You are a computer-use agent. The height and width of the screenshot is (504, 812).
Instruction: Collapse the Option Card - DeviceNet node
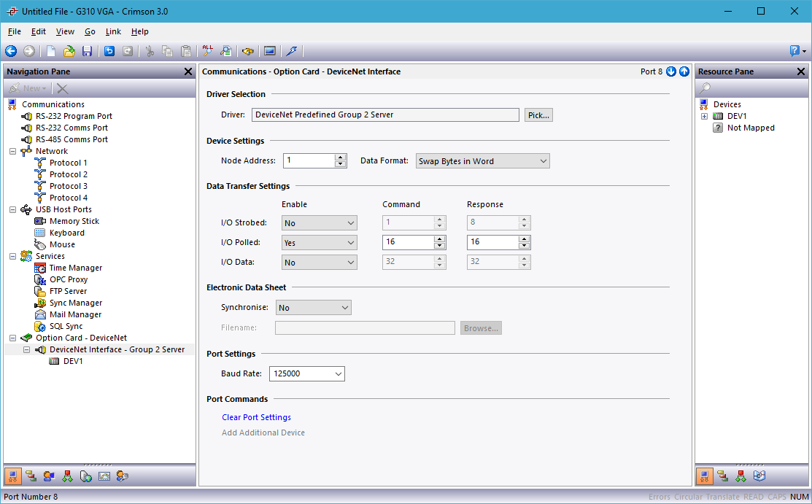tap(13, 338)
